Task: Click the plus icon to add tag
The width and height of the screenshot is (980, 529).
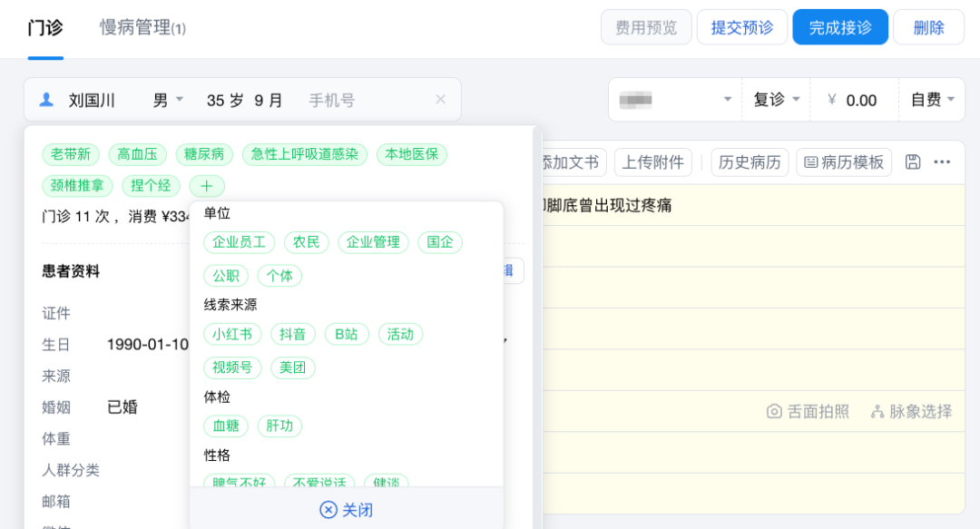Action: tap(207, 186)
